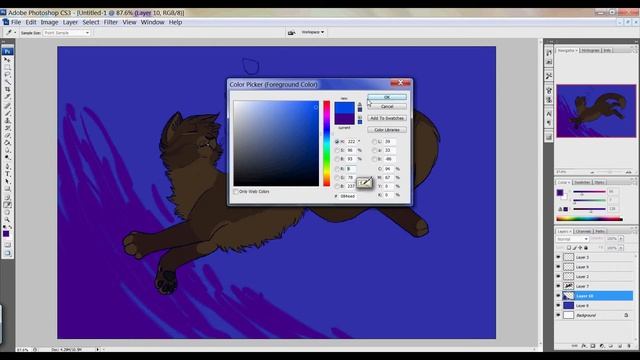Select the H hue radio button

click(337, 142)
